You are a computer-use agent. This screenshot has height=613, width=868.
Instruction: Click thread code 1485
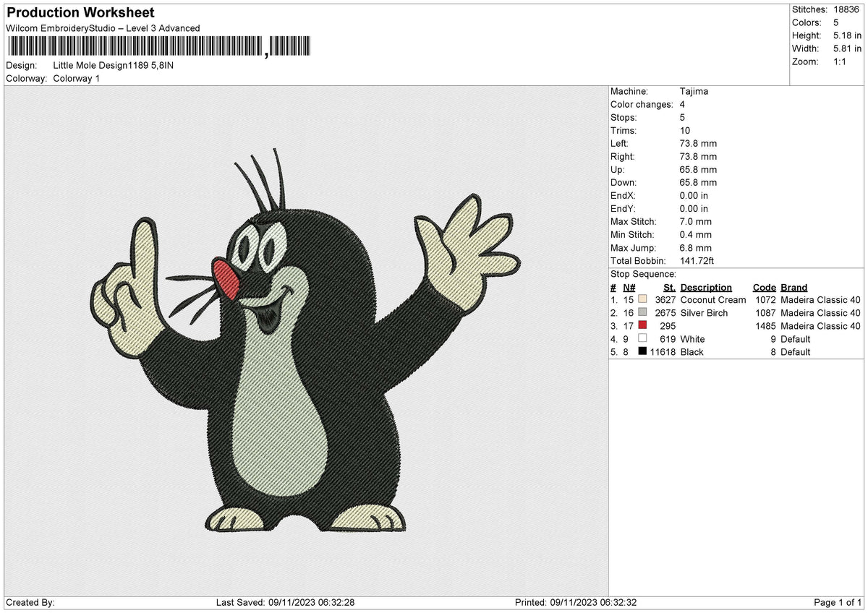[765, 325]
